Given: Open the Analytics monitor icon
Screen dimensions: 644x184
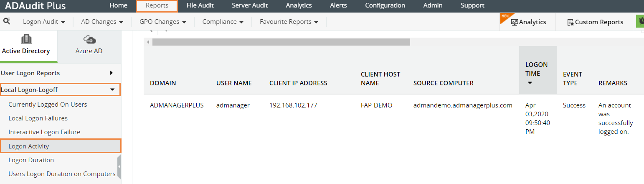Looking at the screenshot, I should [514, 22].
